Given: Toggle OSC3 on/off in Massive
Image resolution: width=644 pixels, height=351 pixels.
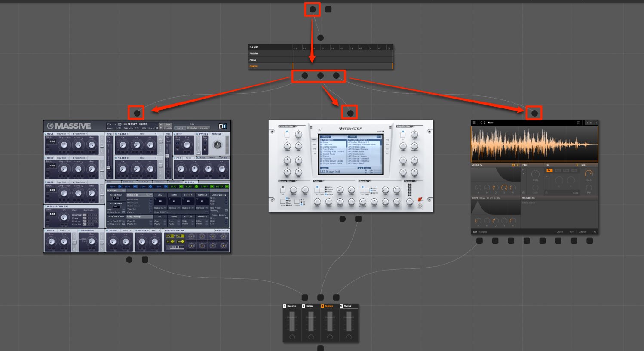Looking at the screenshot, I should pos(45,182).
